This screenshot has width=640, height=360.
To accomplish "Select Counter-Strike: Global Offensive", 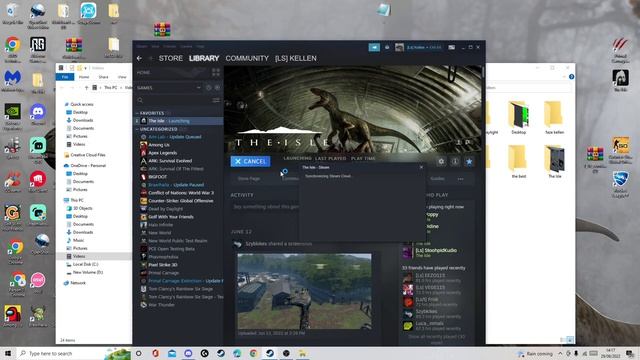I will click(180, 201).
